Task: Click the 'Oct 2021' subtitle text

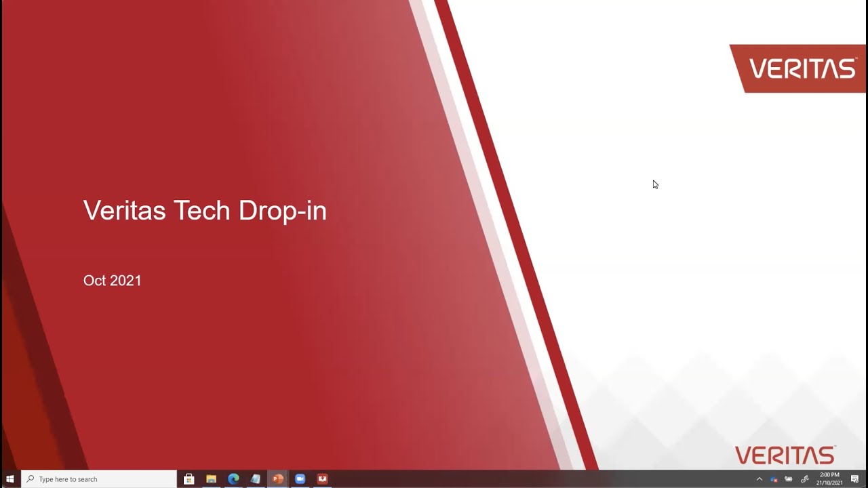Action: 113,281
